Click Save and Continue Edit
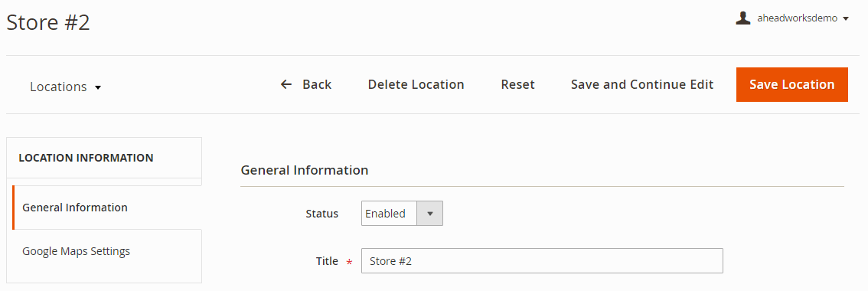868x291 pixels. [x=642, y=84]
